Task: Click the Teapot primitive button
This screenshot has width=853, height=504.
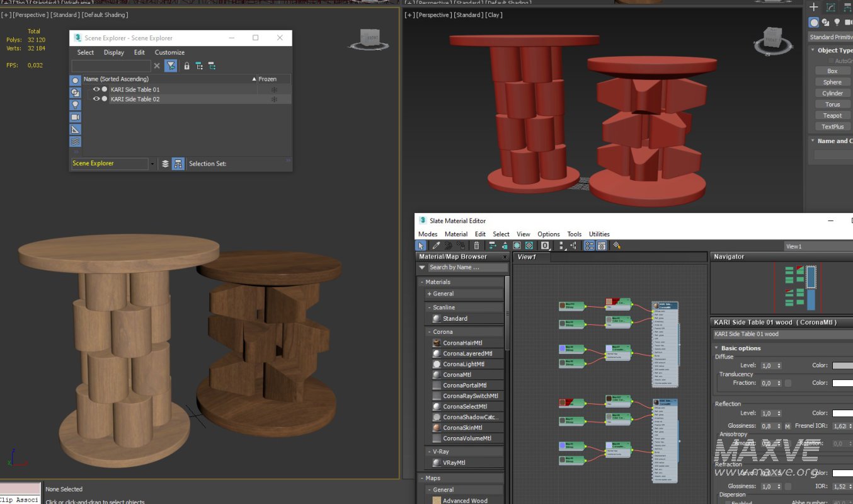Action: pos(832,115)
